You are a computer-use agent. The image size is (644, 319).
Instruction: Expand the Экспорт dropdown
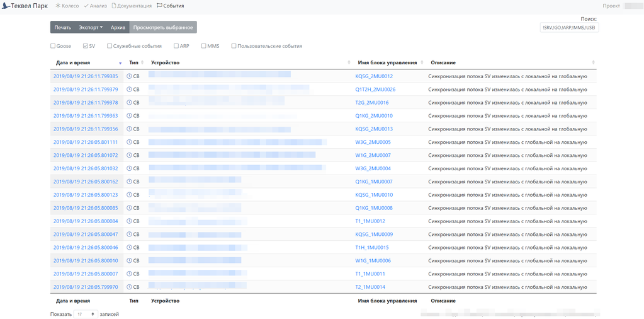tap(91, 28)
